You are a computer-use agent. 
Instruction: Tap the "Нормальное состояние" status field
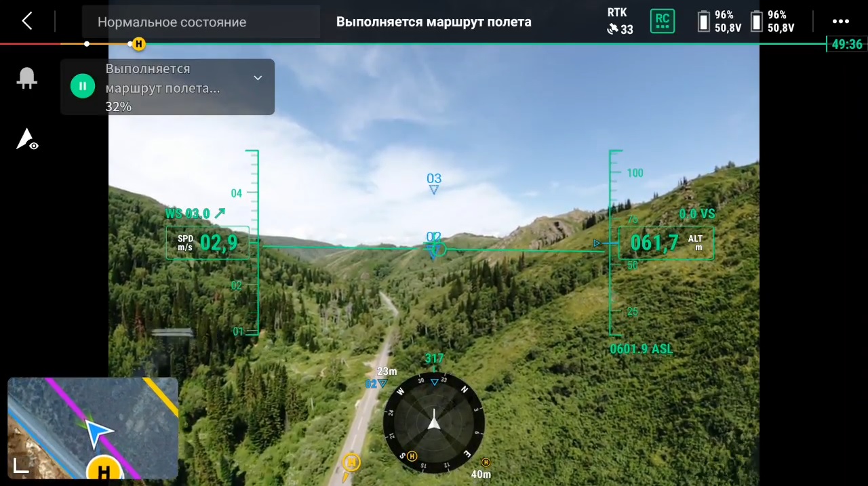(172, 22)
